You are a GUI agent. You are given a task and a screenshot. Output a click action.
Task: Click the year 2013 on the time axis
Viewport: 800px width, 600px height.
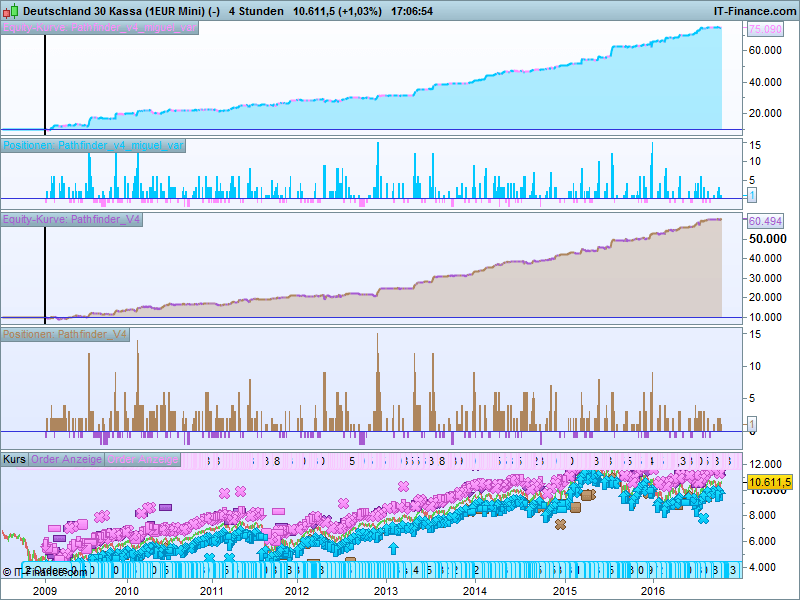tap(386, 591)
